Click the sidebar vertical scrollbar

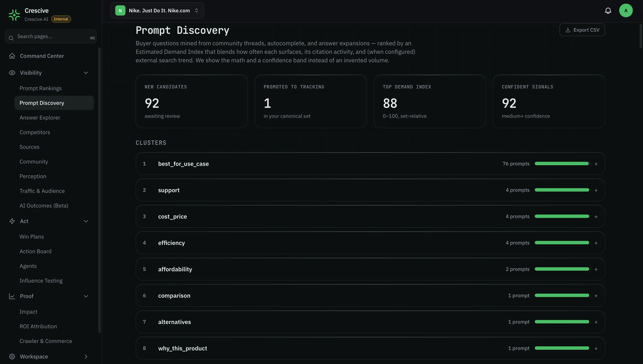coord(100,190)
